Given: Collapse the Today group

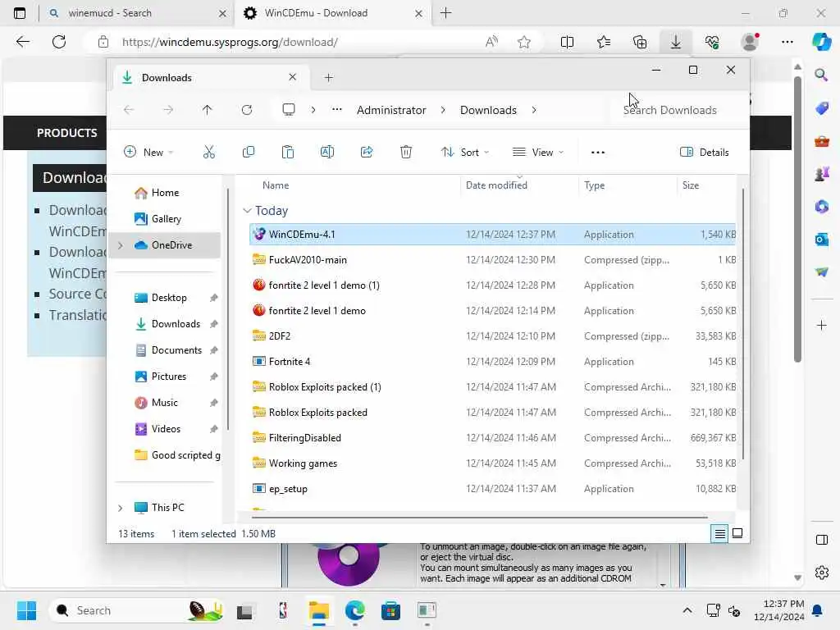Looking at the screenshot, I should (x=247, y=211).
